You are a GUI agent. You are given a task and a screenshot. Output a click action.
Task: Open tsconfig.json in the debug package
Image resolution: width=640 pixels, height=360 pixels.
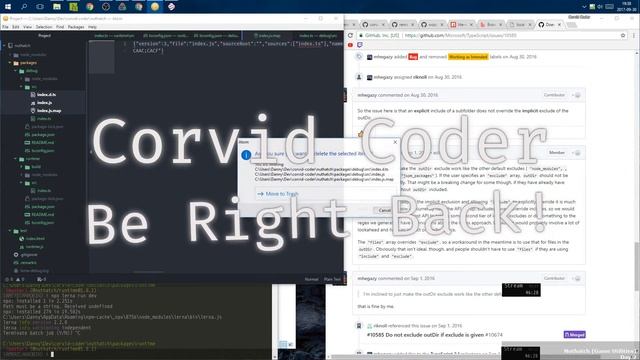pos(42,151)
